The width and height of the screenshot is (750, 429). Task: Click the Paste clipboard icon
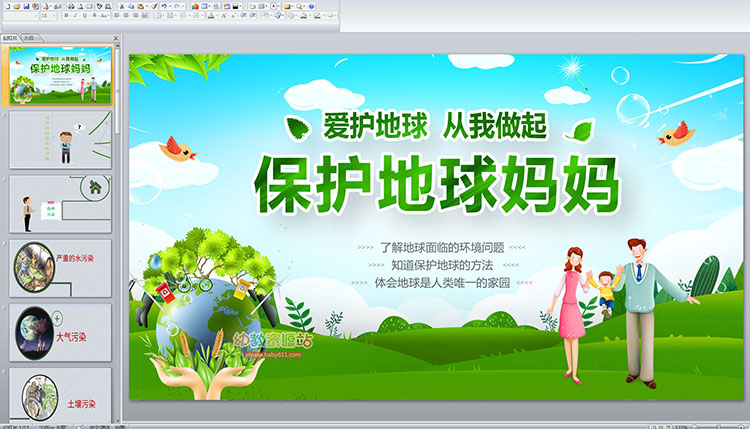[x=140, y=7]
